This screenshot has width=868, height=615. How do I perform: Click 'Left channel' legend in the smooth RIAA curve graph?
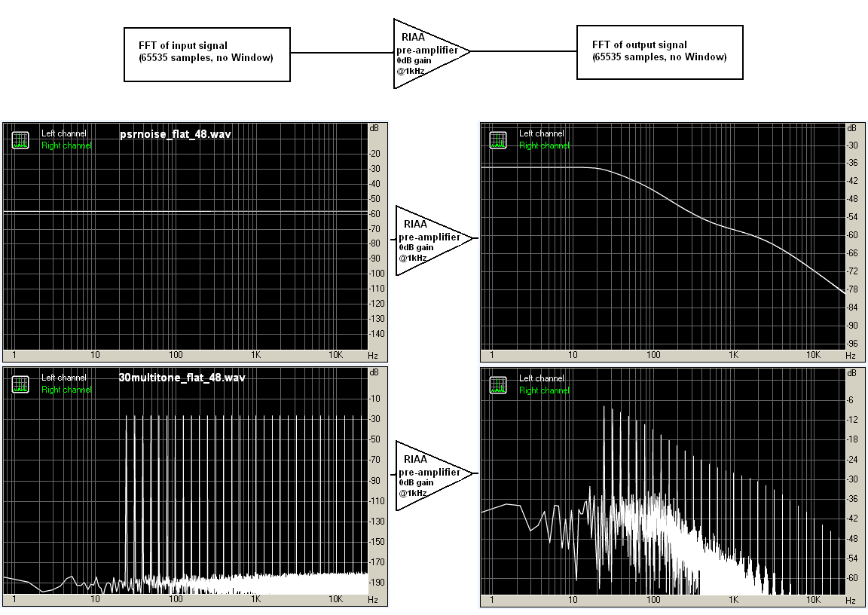(x=542, y=133)
